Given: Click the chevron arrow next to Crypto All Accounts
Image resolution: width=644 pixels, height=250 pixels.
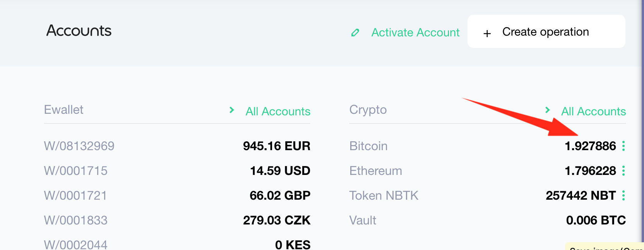Looking at the screenshot, I should pyautogui.click(x=547, y=110).
